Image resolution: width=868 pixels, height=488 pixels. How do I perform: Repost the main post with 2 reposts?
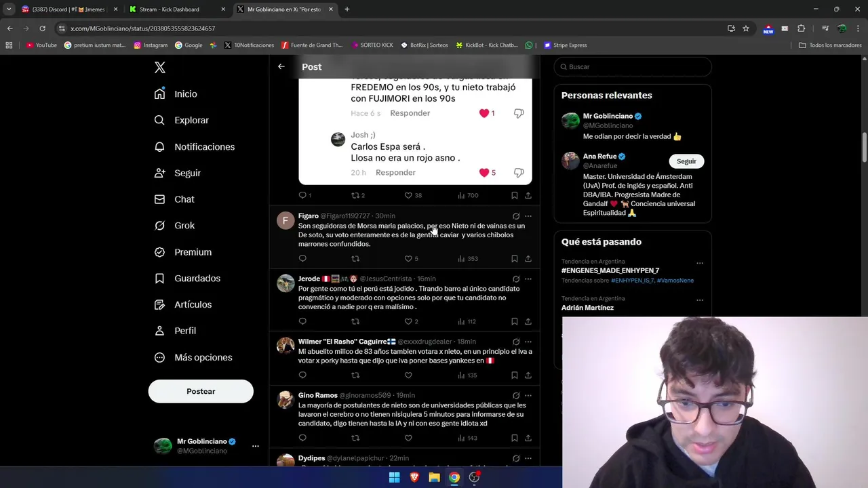(x=357, y=195)
